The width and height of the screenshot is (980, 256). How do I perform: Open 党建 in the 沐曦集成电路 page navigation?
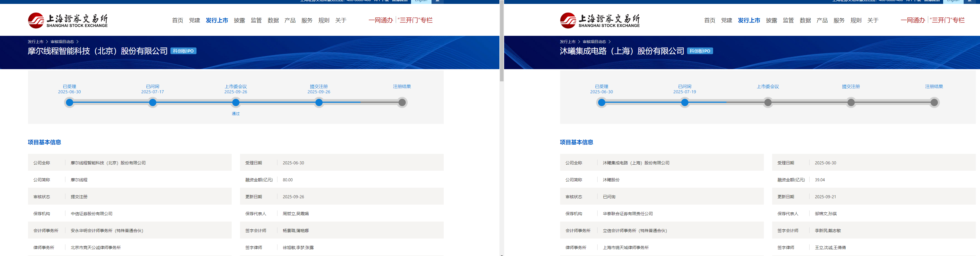(x=727, y=20)
